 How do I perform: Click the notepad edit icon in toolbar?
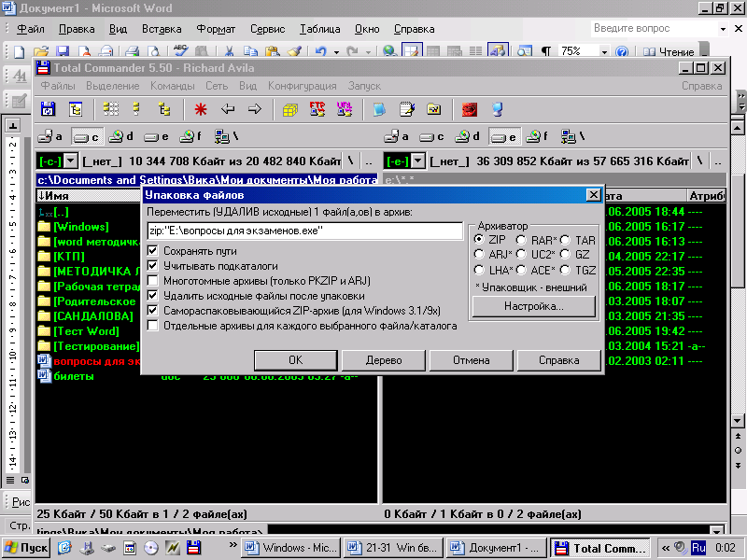coord(406,109)
